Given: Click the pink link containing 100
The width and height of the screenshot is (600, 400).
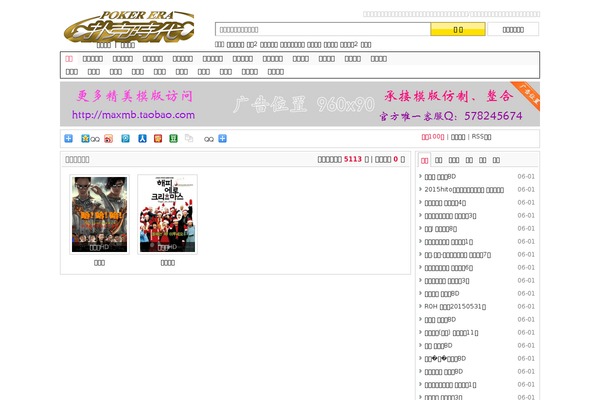Looking at the screenshot, I should coord(433,137).
